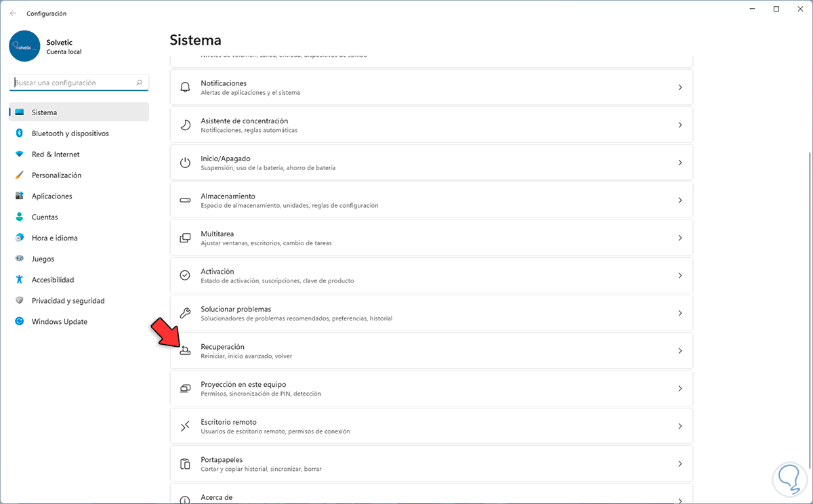Open Bluetooth y dispositivos section

70,133
